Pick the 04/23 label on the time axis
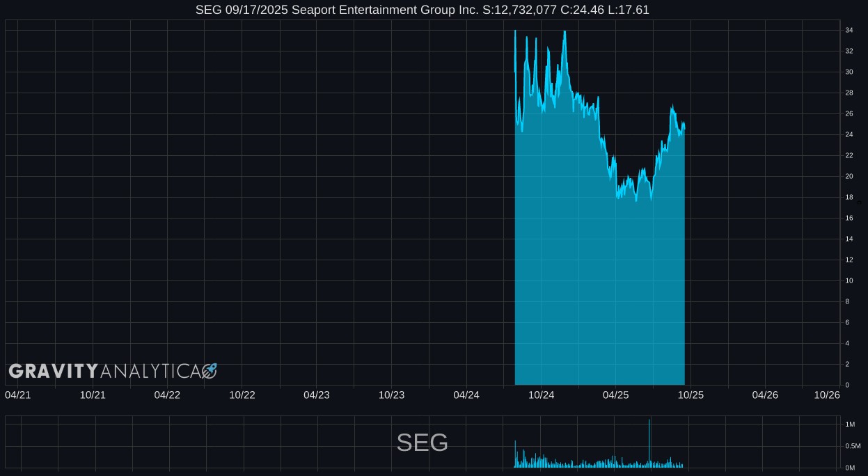 [x=317, y=395]
